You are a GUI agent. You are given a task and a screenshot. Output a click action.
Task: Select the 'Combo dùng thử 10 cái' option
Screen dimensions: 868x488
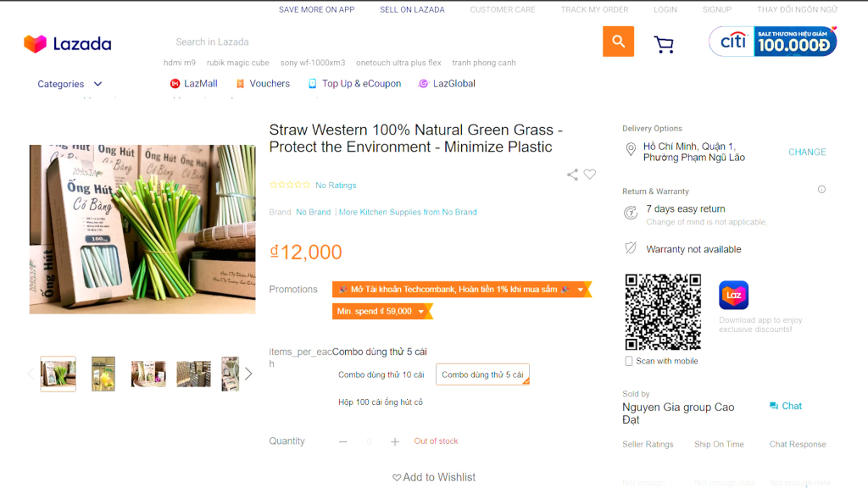click(x=381, y=374)
